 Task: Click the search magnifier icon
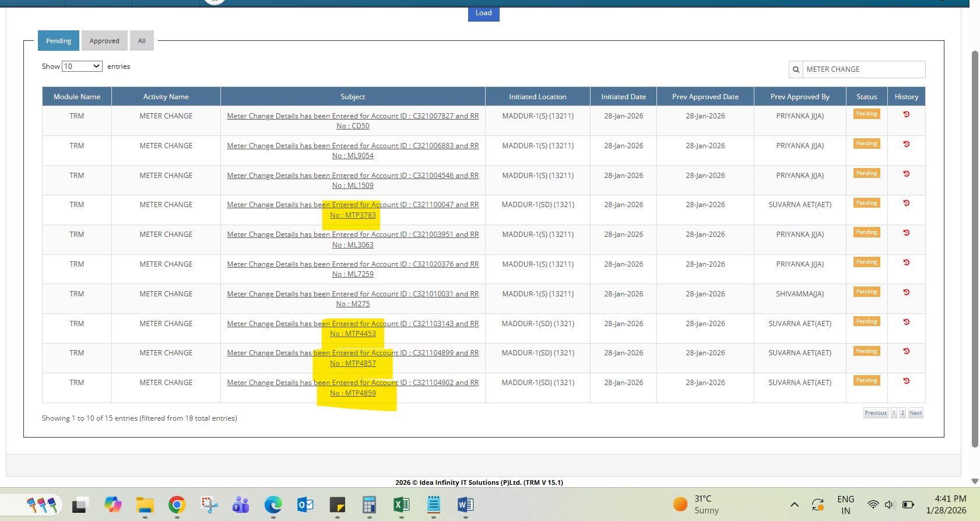point(796,69)
